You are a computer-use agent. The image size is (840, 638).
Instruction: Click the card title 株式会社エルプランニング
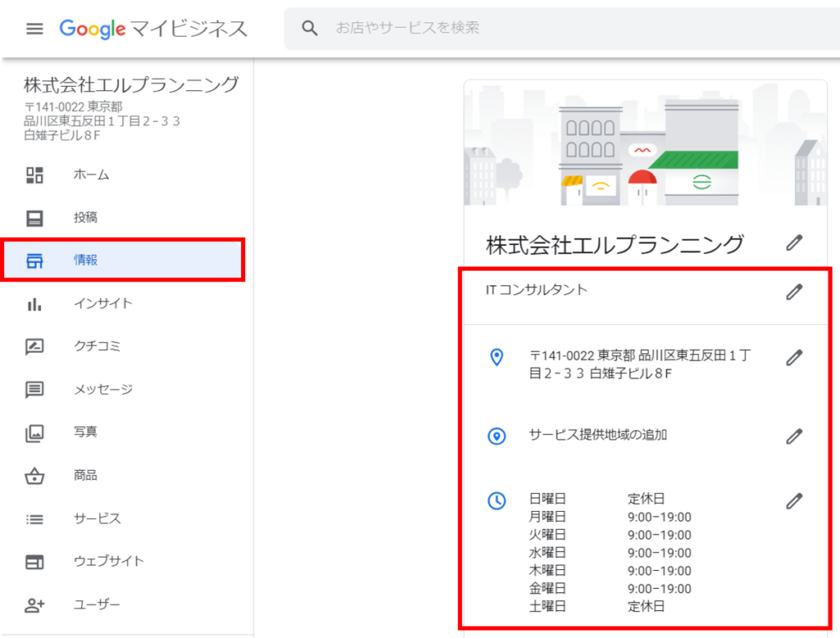tap(615, 244)
